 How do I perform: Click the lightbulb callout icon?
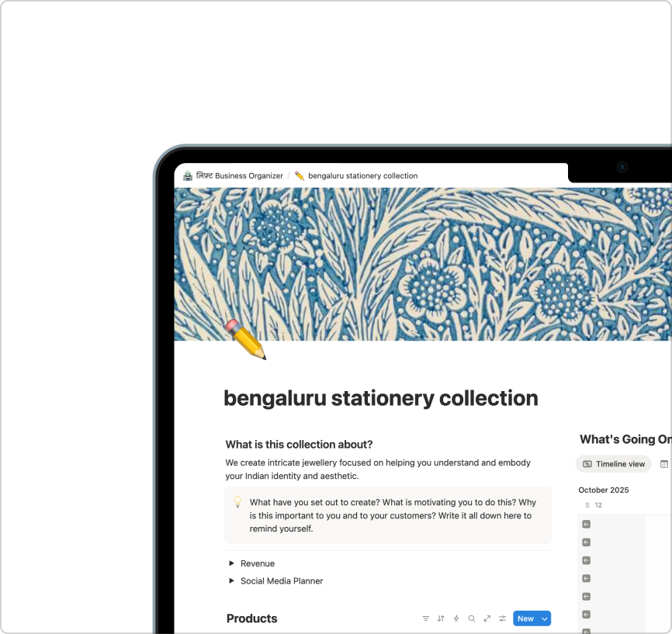click(x=238, y=501)
